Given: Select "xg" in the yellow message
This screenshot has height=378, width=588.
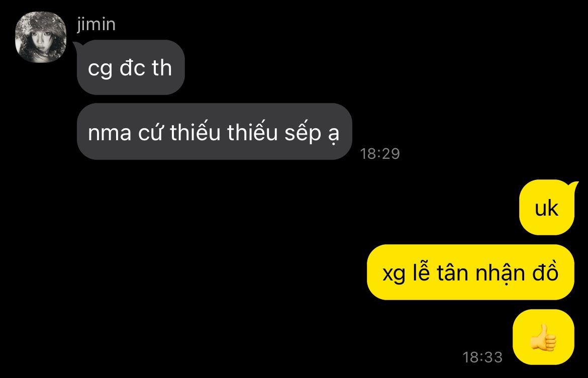Looking at the screenshot, I should (394, 275).
